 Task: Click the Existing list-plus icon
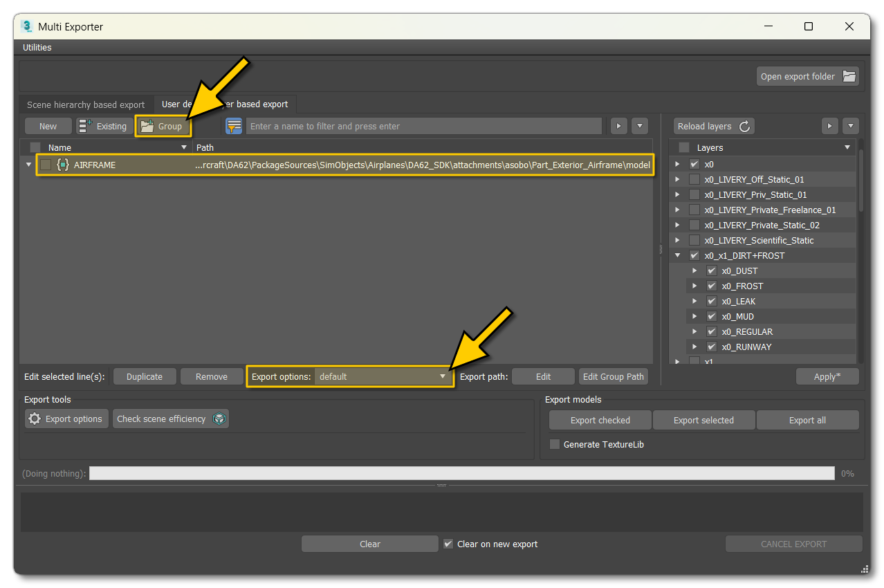click(x=85, y=126)
